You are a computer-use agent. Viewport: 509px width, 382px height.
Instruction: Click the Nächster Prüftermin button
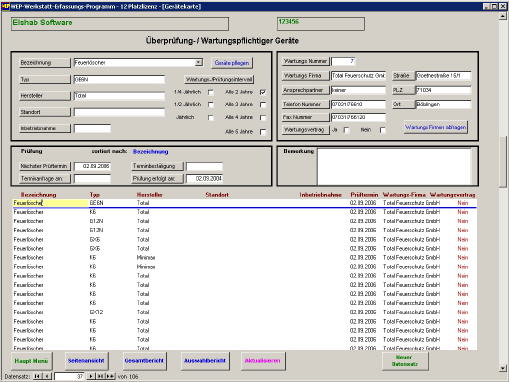(44, 166)
